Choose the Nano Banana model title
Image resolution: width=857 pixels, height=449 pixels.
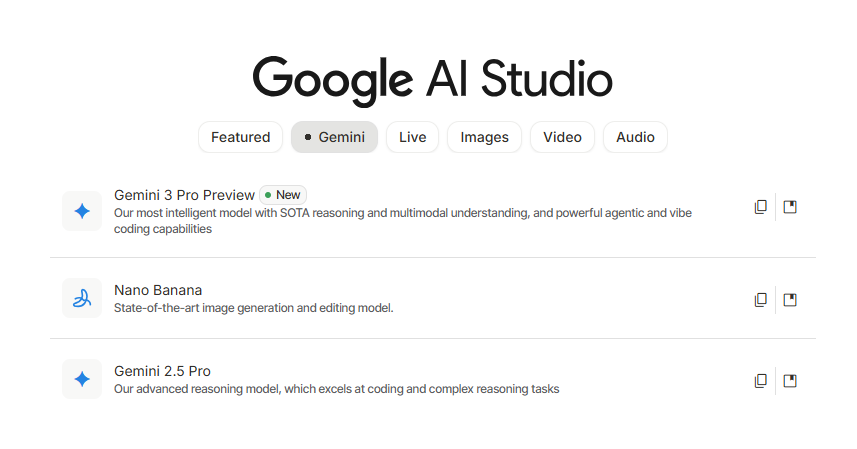click(158, 290)
